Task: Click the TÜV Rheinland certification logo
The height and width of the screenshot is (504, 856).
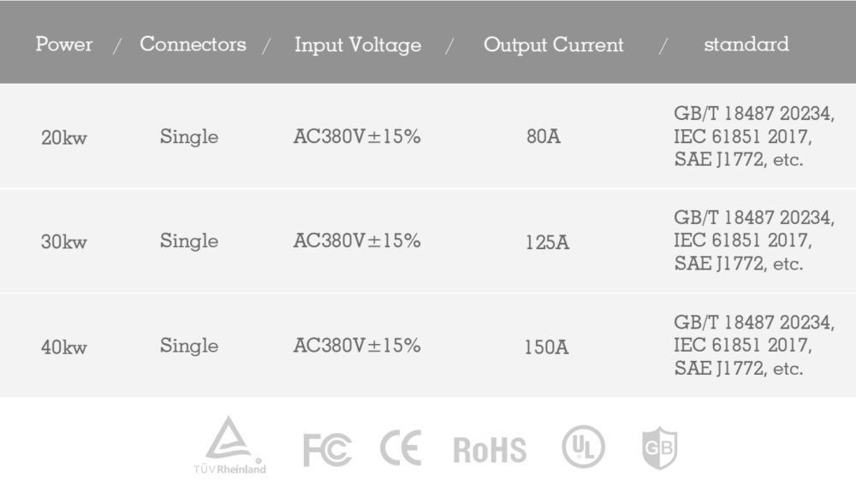Action: coord(229,445)
